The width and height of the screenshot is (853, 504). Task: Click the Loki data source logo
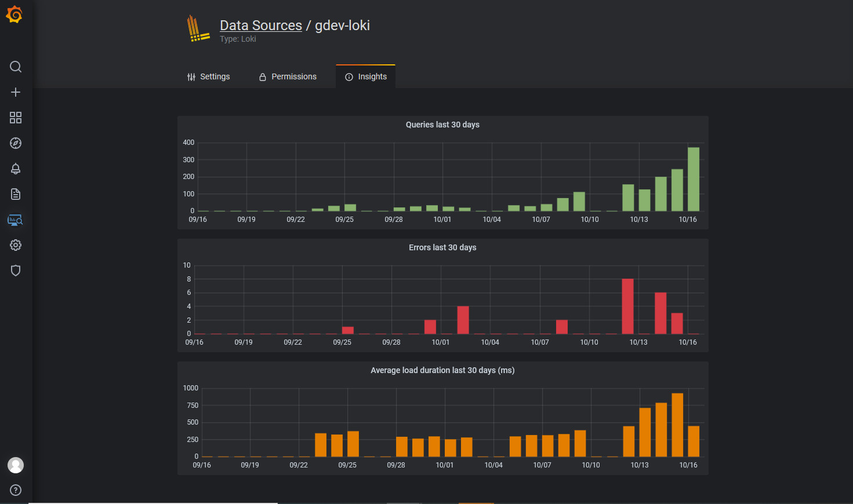[x=198, y=29]
